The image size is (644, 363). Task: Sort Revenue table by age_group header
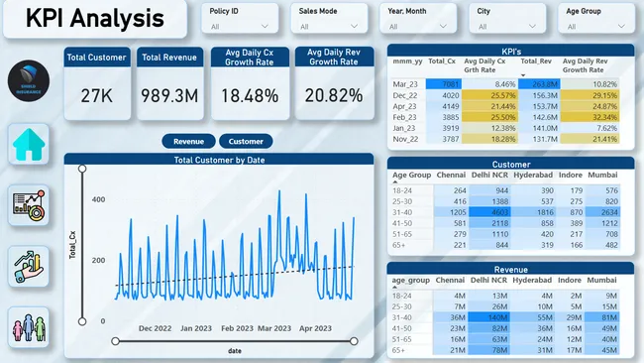click(411, 280)
